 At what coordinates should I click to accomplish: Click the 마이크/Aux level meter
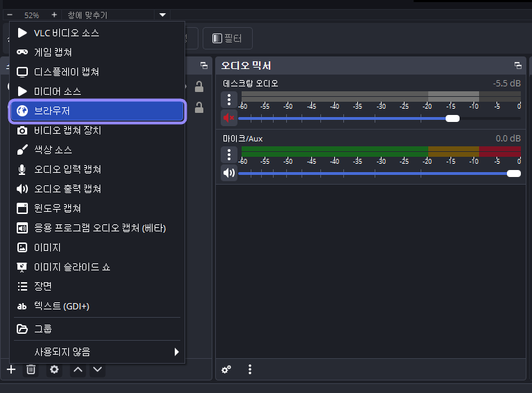pos(381,151)
